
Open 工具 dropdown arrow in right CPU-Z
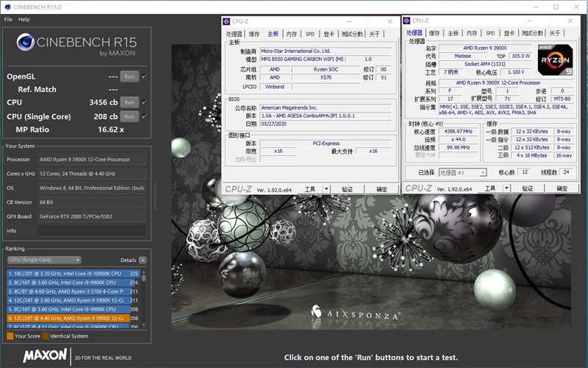pyautogui.click(x=506, y=188)
